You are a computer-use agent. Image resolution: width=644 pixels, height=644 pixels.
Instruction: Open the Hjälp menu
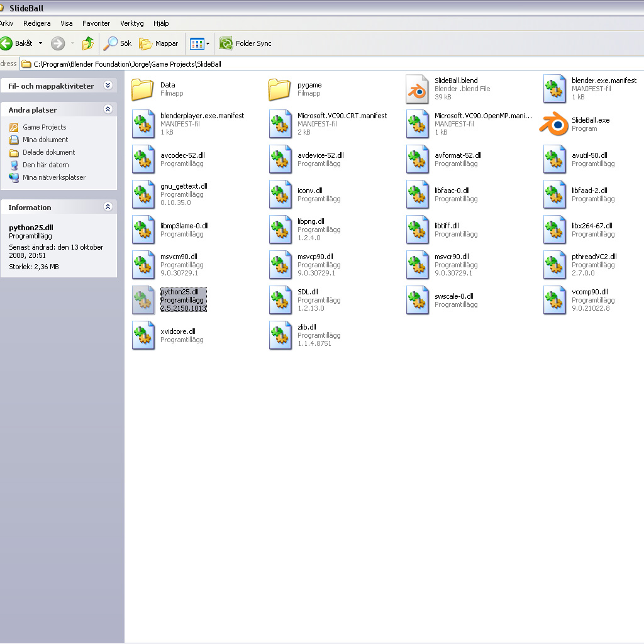click(x=161, y=23)
